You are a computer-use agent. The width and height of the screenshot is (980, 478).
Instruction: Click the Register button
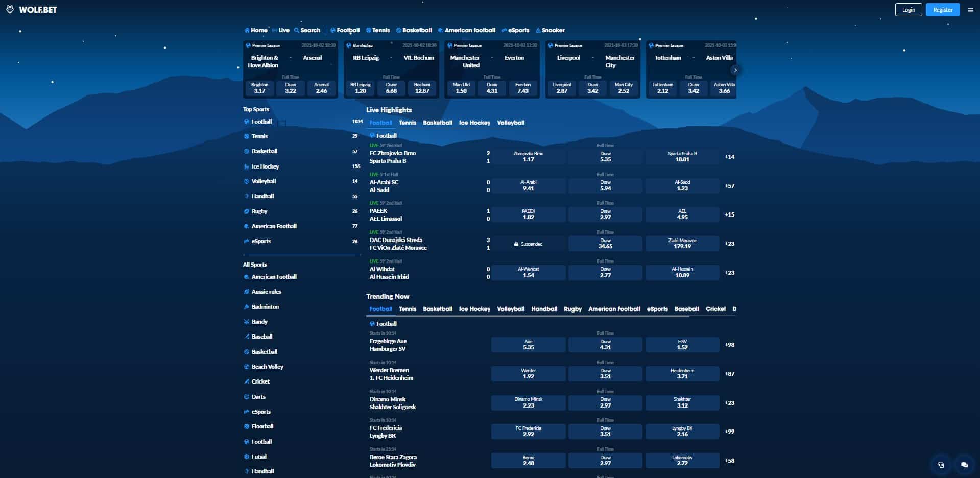click(943, 10)
